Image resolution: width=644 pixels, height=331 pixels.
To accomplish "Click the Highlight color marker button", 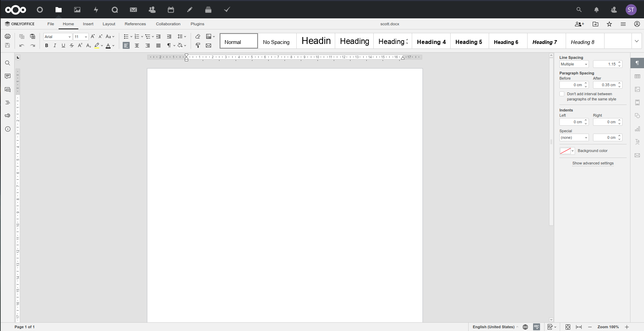I will pos(97,45).
